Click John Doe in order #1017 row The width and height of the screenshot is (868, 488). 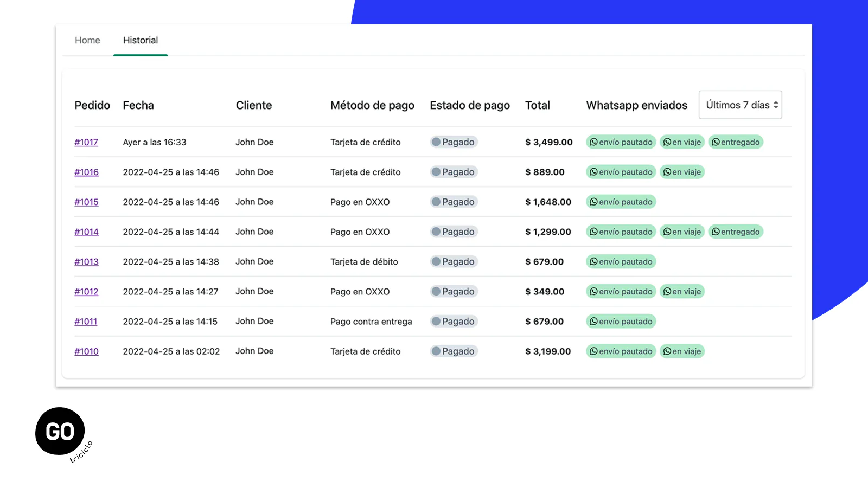[x=254, y=142]
